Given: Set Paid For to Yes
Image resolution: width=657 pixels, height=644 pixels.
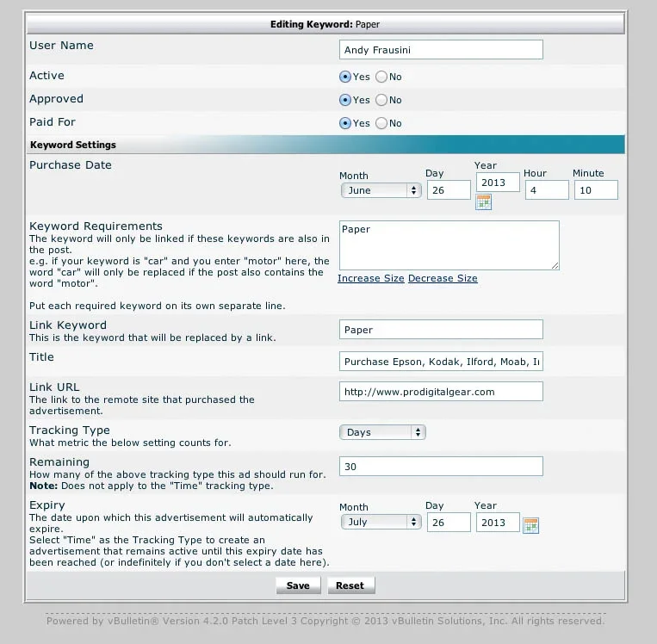Looking at the screenshot, I should (x=344, y=123).
